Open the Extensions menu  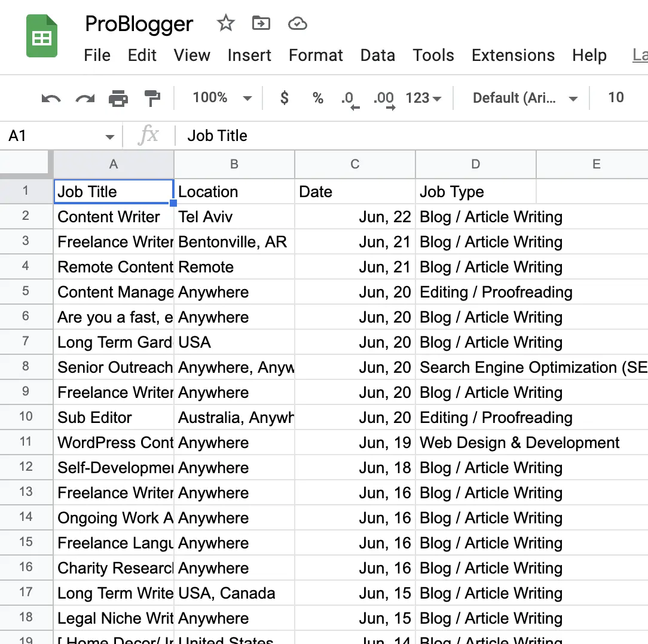pos(513,56)
